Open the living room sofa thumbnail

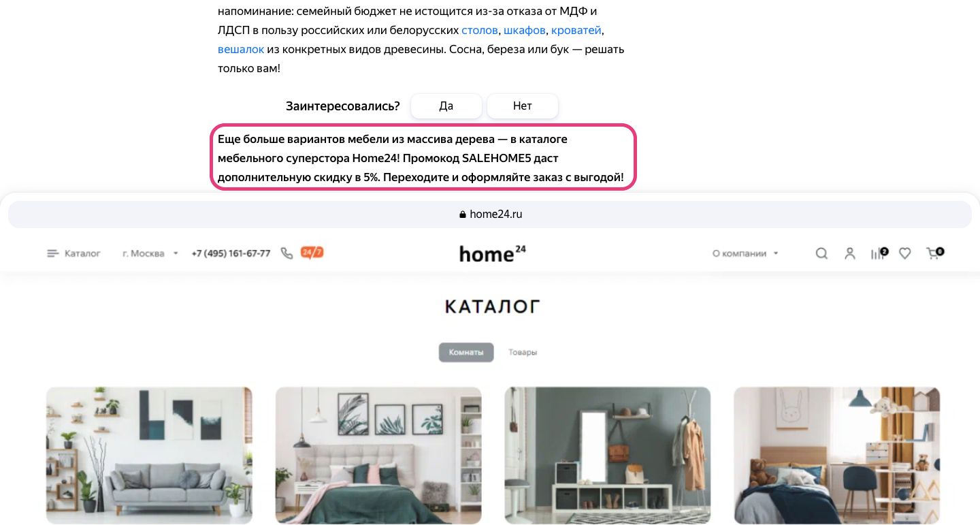pyautogui.click(x=149, y=456)
